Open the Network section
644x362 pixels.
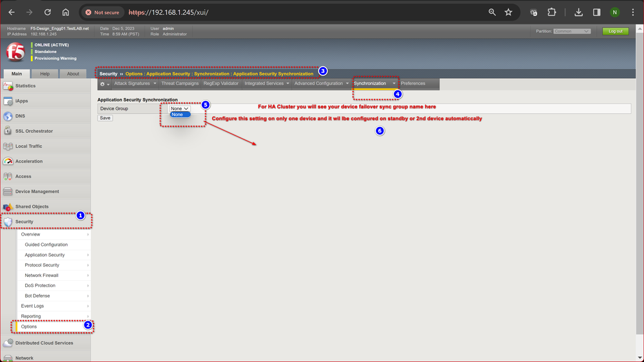click(x=45, y=357)
